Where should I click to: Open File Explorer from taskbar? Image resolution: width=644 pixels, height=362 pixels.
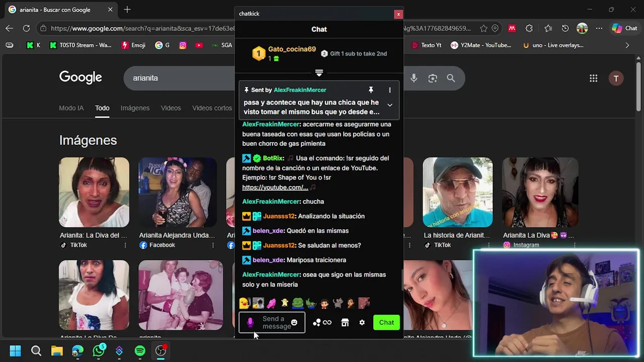pos(57,351)
